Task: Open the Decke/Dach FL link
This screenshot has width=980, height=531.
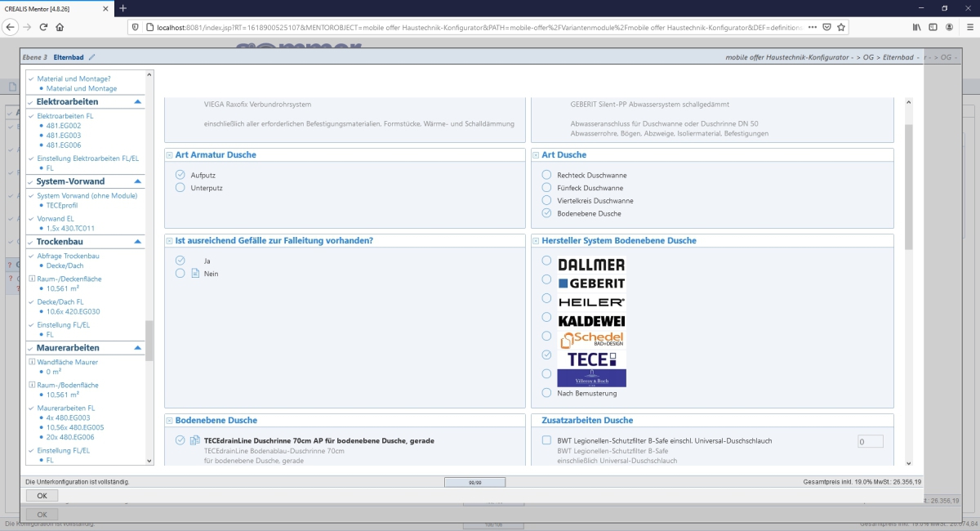Action: click(61, 301)
